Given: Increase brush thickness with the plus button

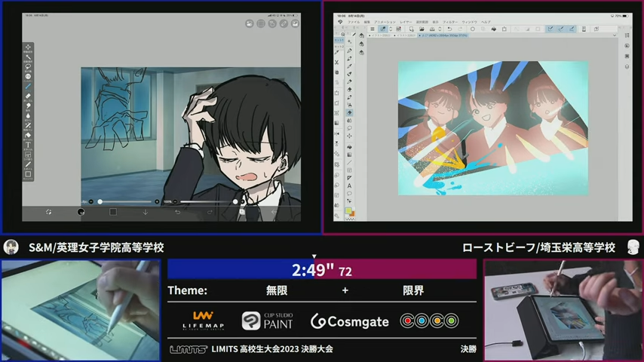Looking at the screenshot, I should coord(157,202).
